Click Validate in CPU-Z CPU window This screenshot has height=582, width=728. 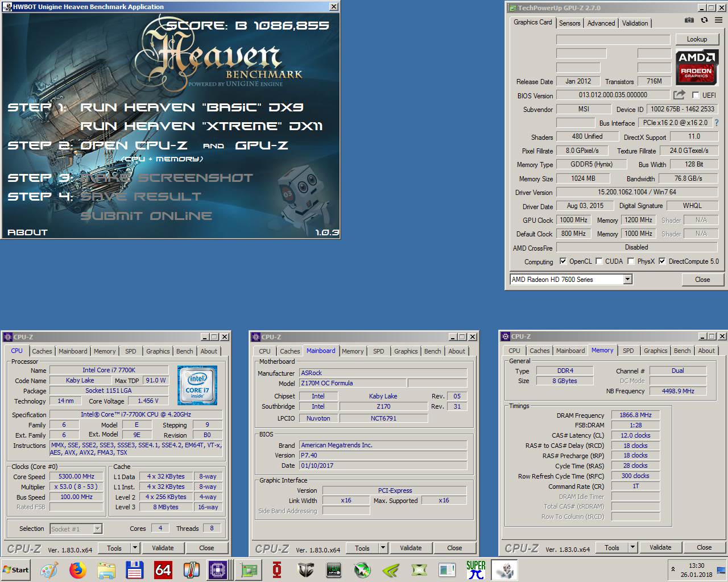163,548
